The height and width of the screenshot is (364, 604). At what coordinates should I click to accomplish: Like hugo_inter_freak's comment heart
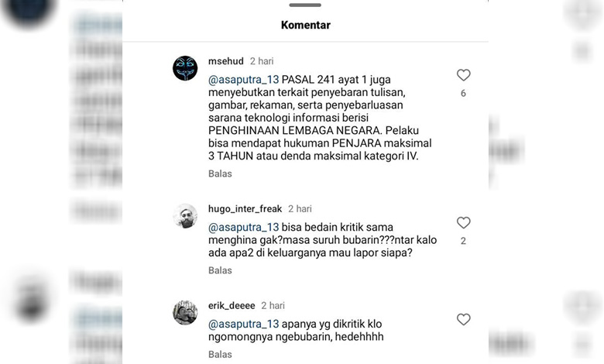click(463, 222)
